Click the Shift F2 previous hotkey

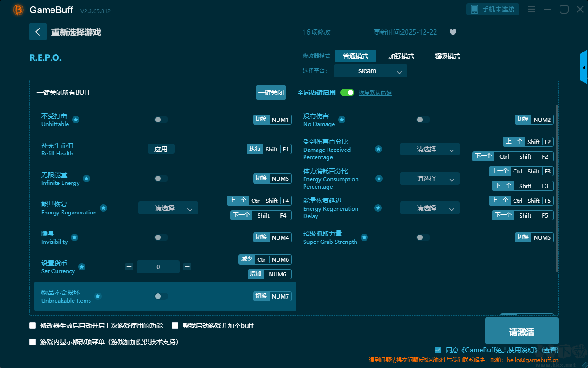coord(528,142)
